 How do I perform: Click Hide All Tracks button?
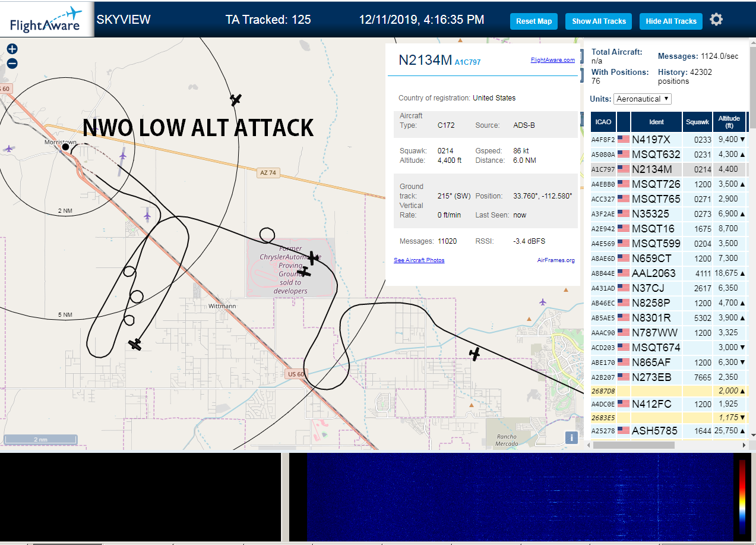(671, 21)
